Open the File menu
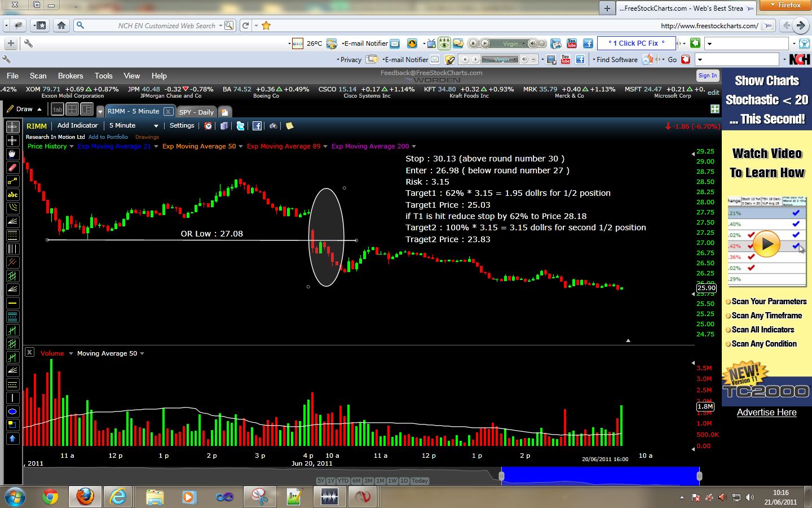 click(12, 76)
